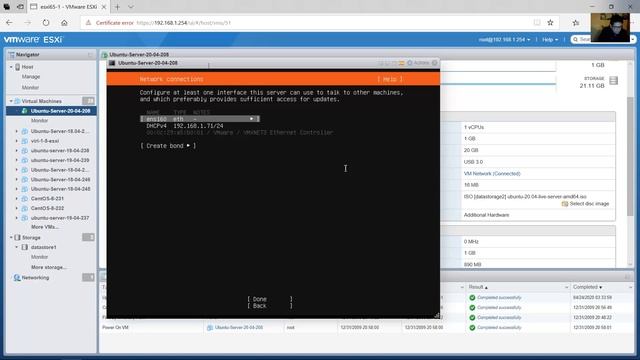Click the VM icon beside CentOS-8-232
Viewport: 640px width, 360px height.
pyautogui.click(x=24, y=208)
